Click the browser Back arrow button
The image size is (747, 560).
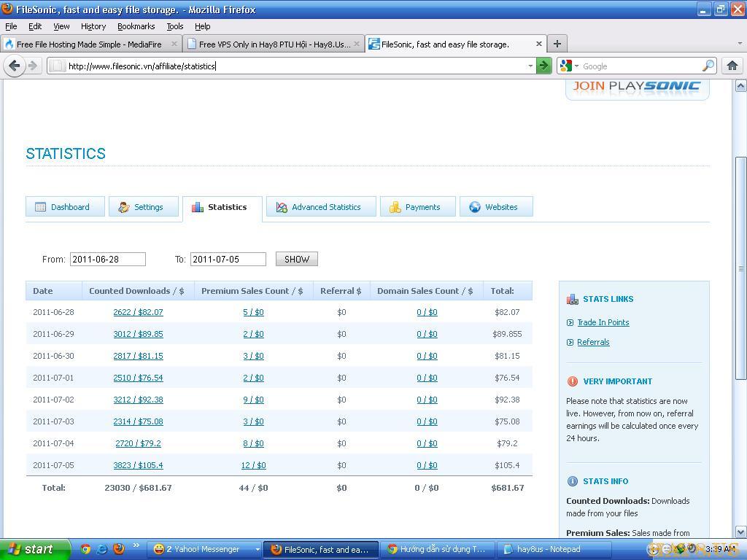pos(15,66)
